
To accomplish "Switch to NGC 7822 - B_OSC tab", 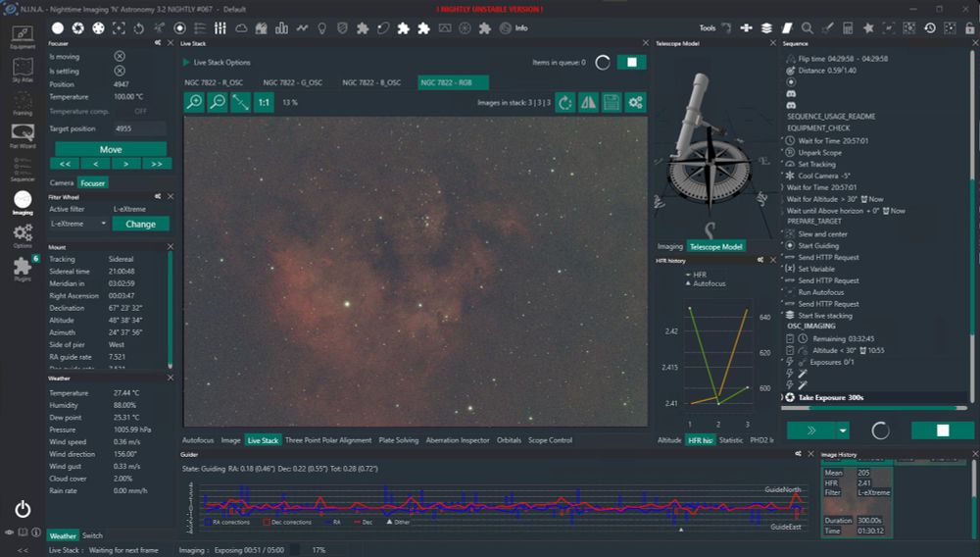I will click(371, 82).
